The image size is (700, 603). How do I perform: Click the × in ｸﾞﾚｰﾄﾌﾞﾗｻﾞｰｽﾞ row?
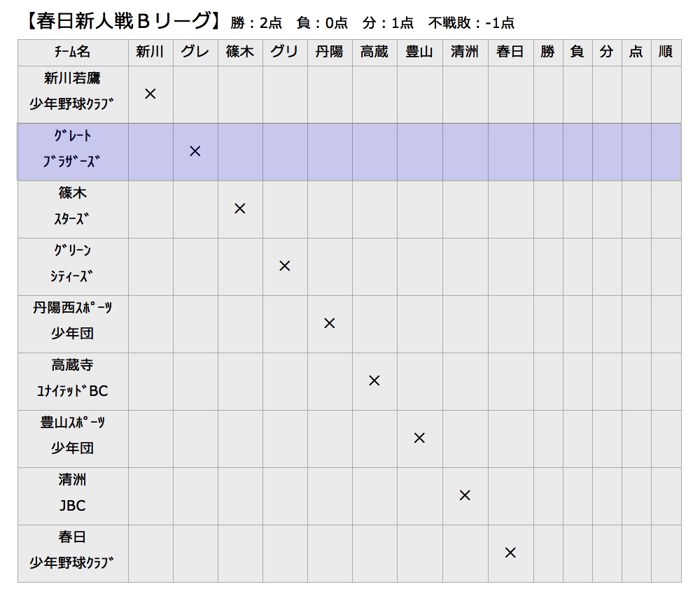(195, 151)
